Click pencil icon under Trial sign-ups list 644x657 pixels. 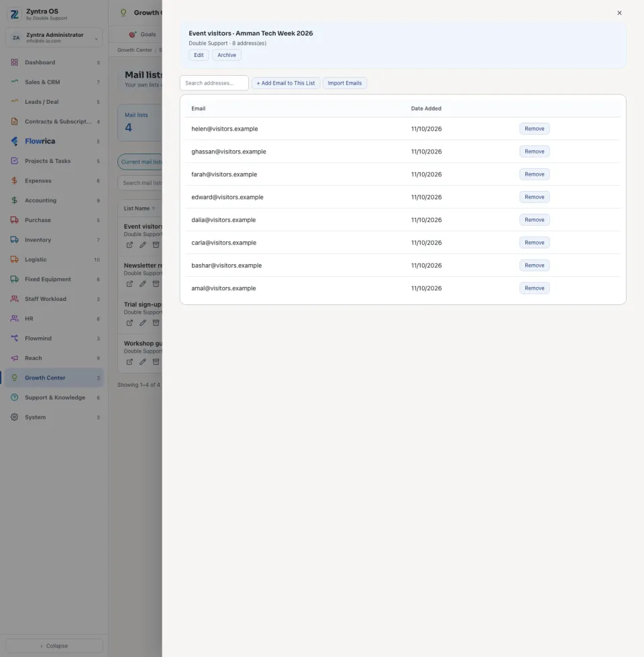[x=142, y=322]
